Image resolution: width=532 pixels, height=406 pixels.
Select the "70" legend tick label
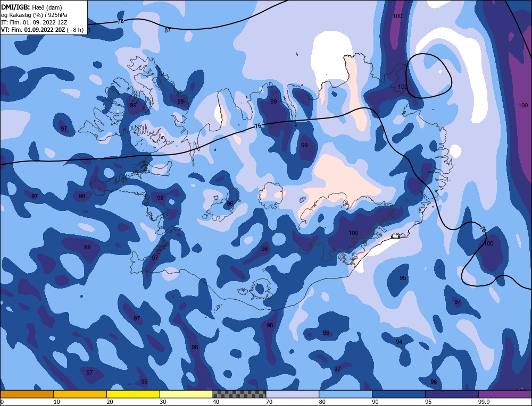click(269, 402)
